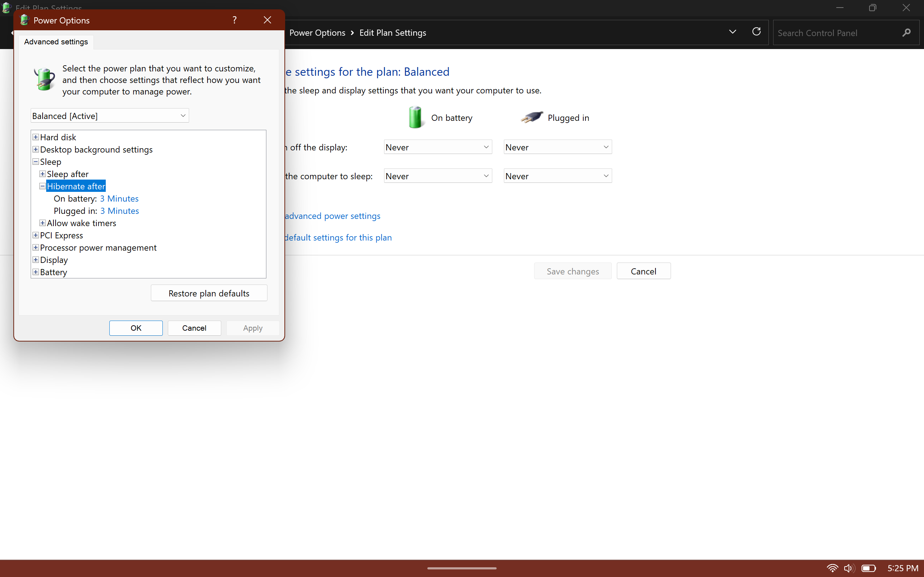This screenshot has height=577, width=924.
Task: Open the Balanced [Active] plan dropdown
Action: [110, 116]
